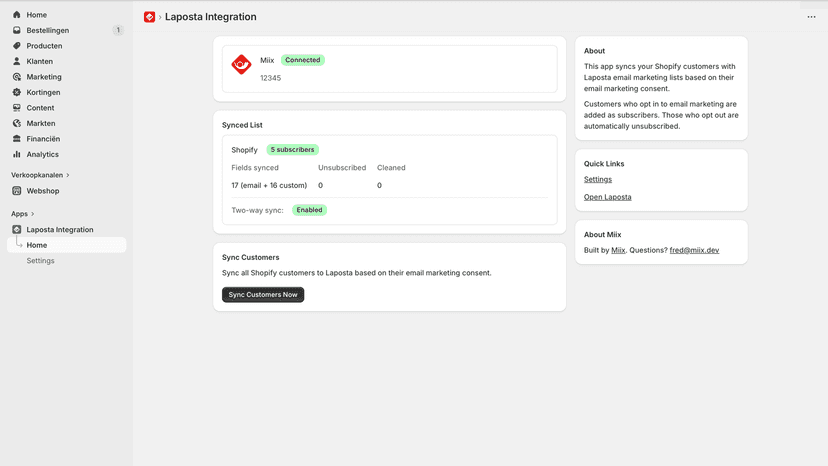Click the Miix red envelope logo
Image resolution: width=828 pixels, height=466 pixels.
(241, 64)
